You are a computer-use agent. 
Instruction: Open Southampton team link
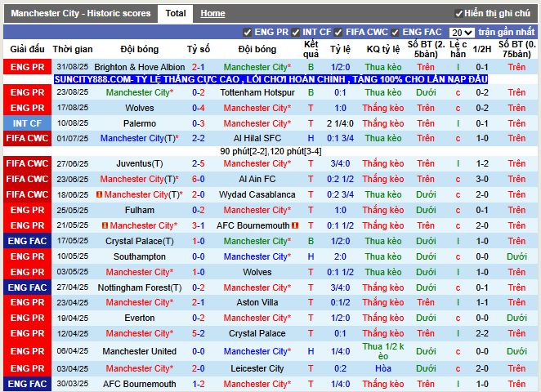tap(140, 256)
